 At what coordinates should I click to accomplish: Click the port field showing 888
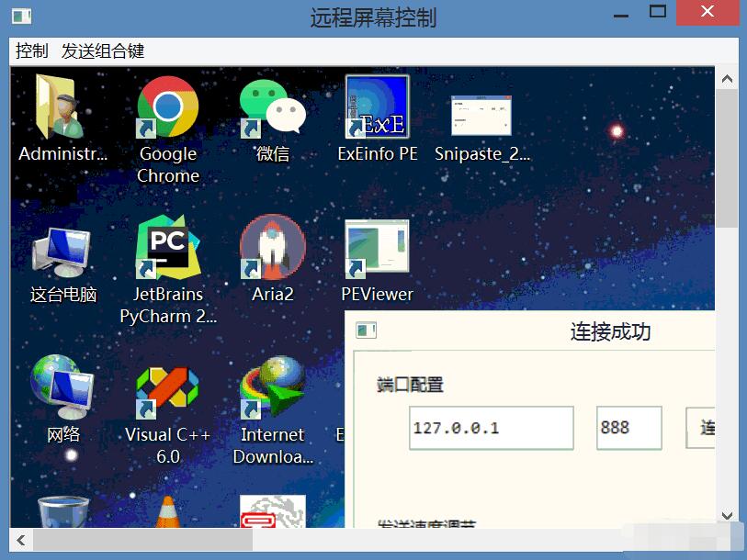[x=628, y=428]
